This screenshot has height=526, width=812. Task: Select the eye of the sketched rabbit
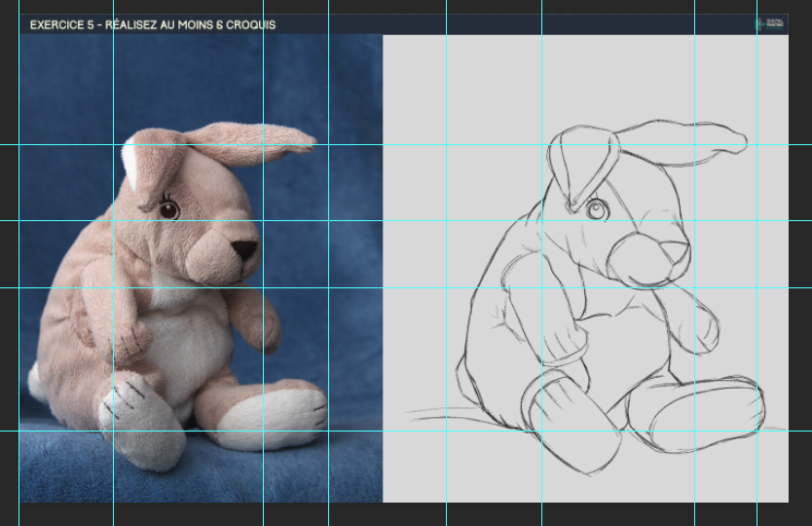[597, 209]
